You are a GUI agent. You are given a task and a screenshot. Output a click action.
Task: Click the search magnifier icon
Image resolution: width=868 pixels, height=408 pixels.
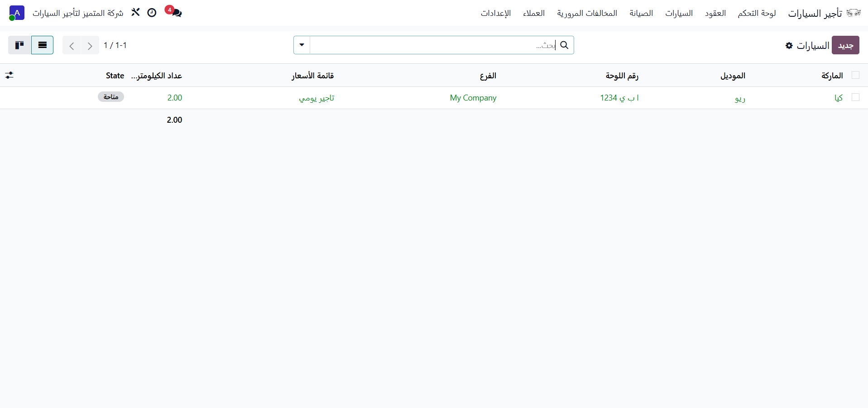[564, 45]
